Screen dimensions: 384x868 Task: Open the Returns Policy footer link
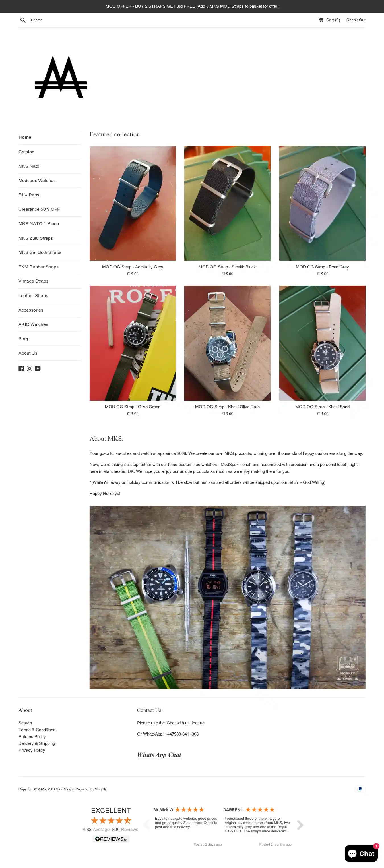(x=32, y=736)
